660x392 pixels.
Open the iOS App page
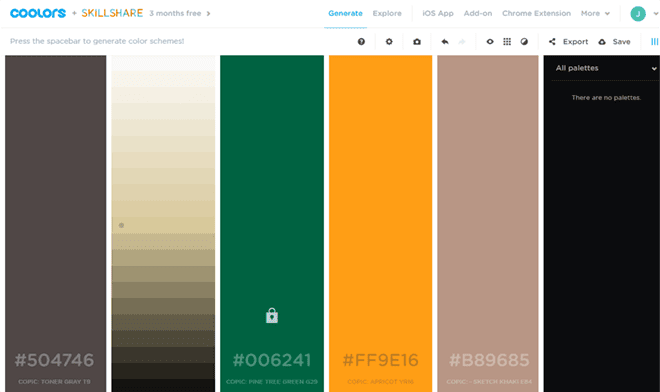(438, 13)
